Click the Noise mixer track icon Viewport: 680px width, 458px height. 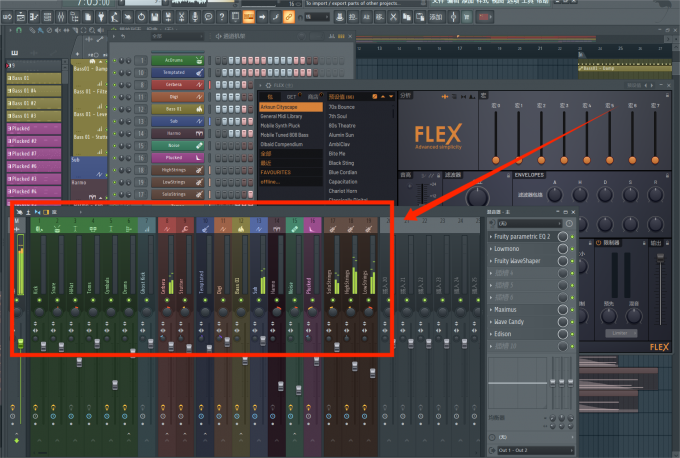(x=292, y=229)
